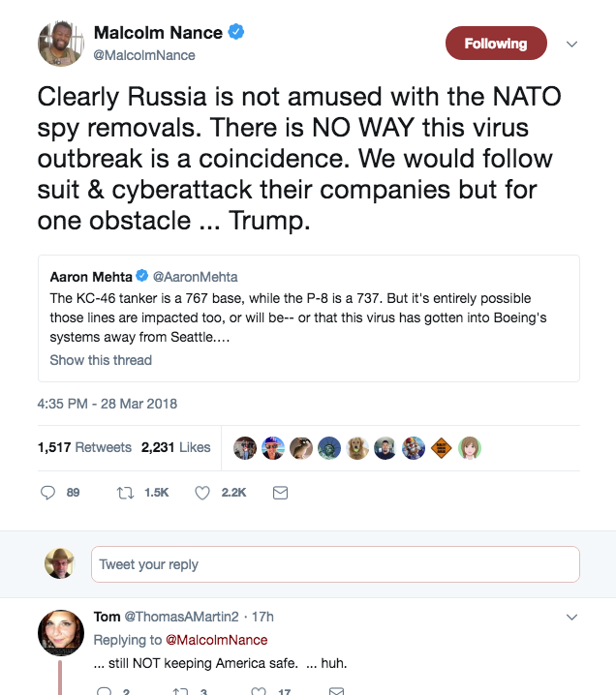
Task: Expand the chevron menu on Tom's reply
Action: pyautogui.click(x=572, y=617)
